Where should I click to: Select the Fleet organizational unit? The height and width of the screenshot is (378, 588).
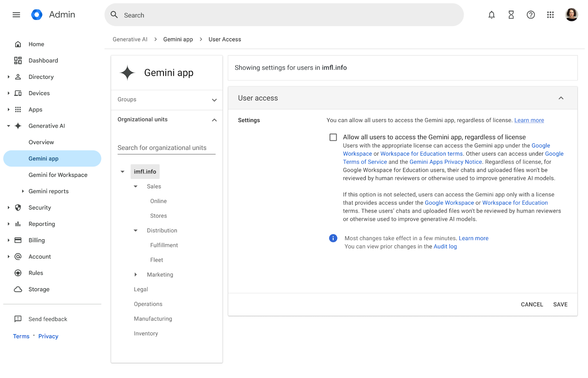pos(157,260)
